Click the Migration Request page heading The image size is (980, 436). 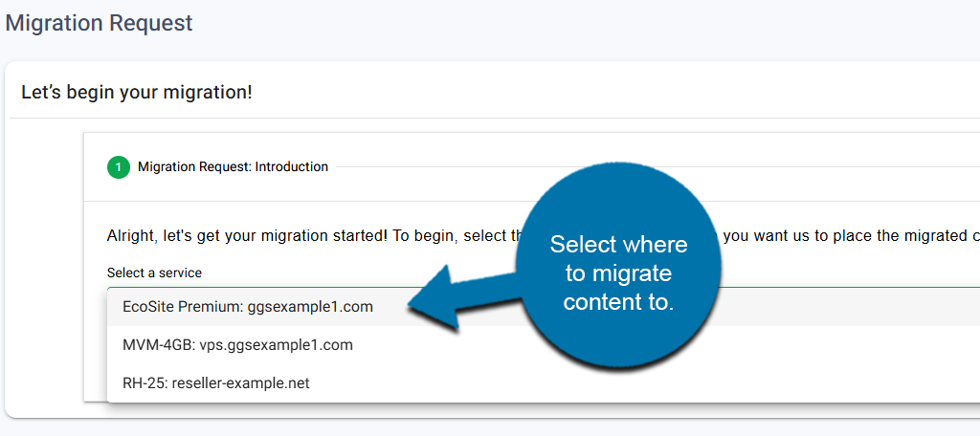coord(99,23)
